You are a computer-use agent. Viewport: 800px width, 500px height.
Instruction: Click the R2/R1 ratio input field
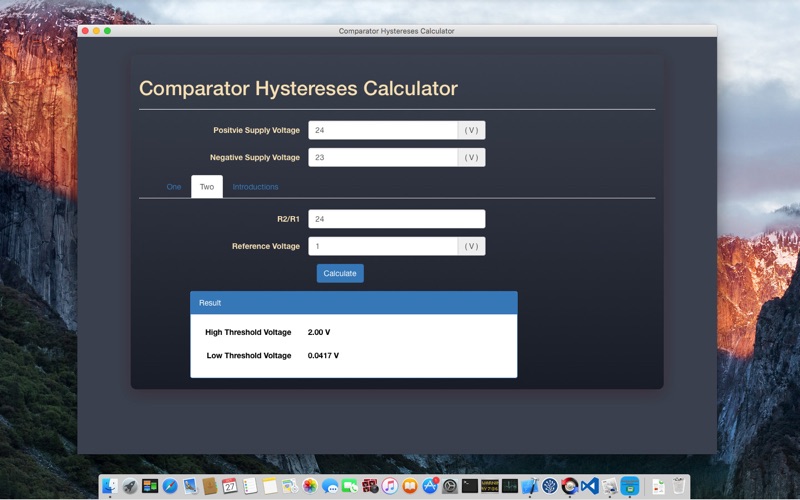click(396, 219)
